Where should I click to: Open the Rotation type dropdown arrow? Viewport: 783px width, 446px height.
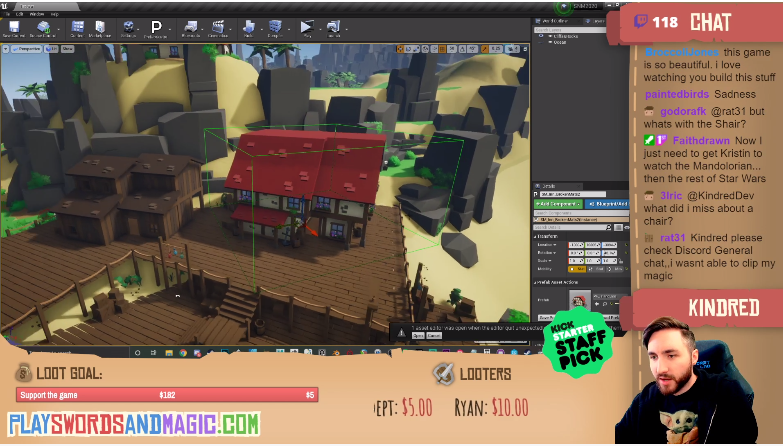(x=555, y=253)
